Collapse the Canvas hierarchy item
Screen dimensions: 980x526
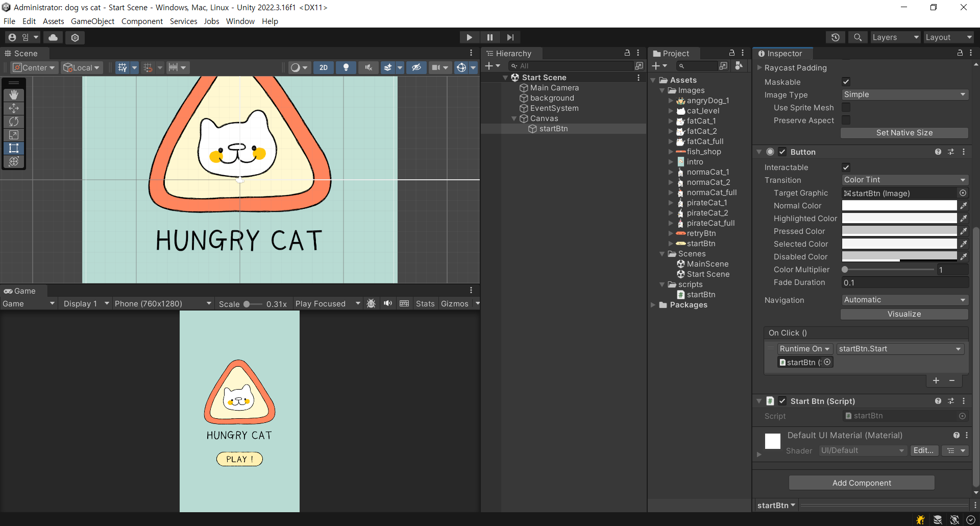click(x=514, y=118)
